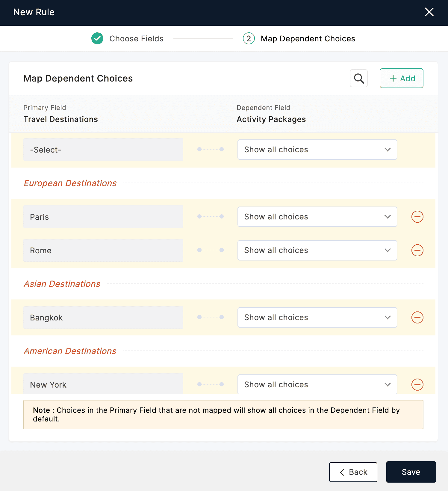Click the Add button

pos(401,79)
